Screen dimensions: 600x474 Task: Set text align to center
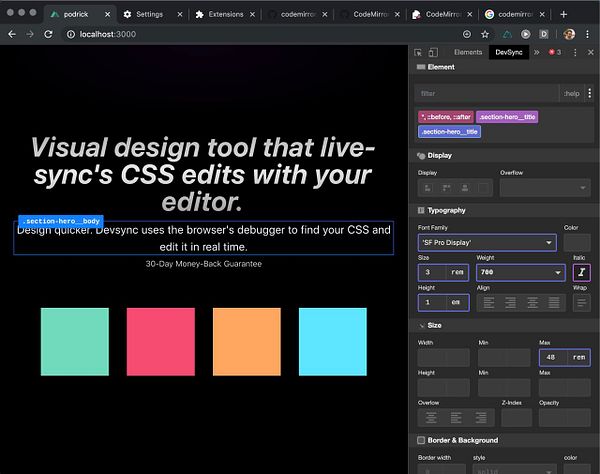(532, 303)
